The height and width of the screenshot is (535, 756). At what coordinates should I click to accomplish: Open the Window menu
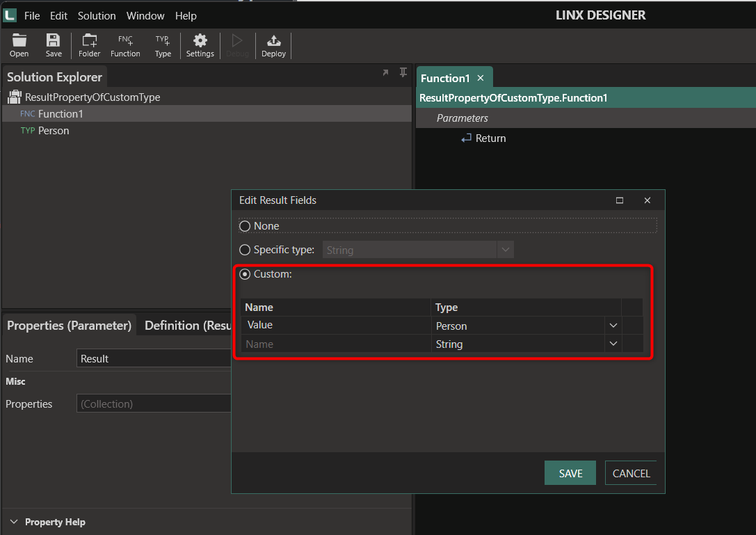[x=145, y=16]
